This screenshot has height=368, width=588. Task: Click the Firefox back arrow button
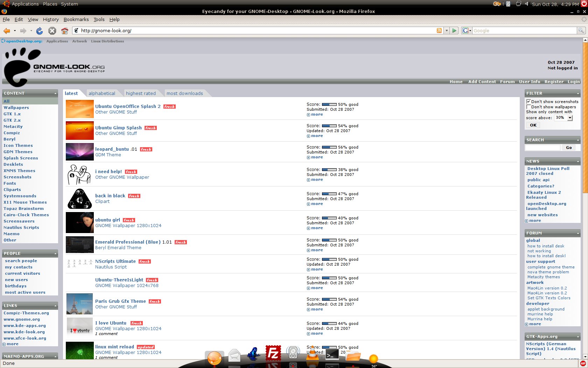click(x=7, y=31)
